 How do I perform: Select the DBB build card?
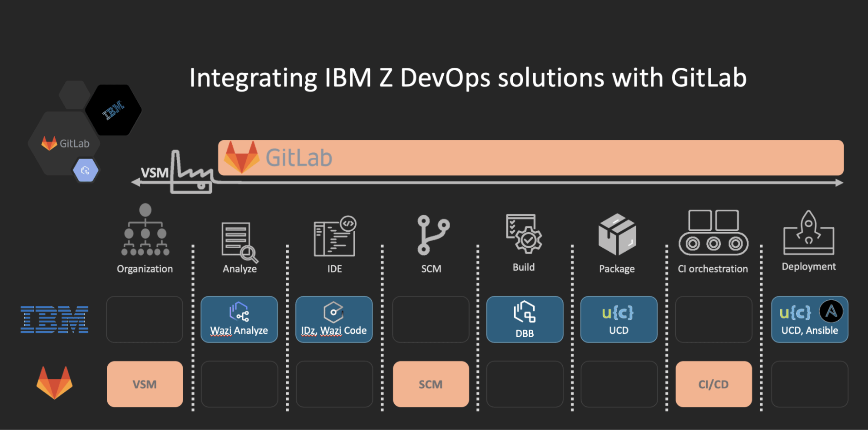click(525, 319)
